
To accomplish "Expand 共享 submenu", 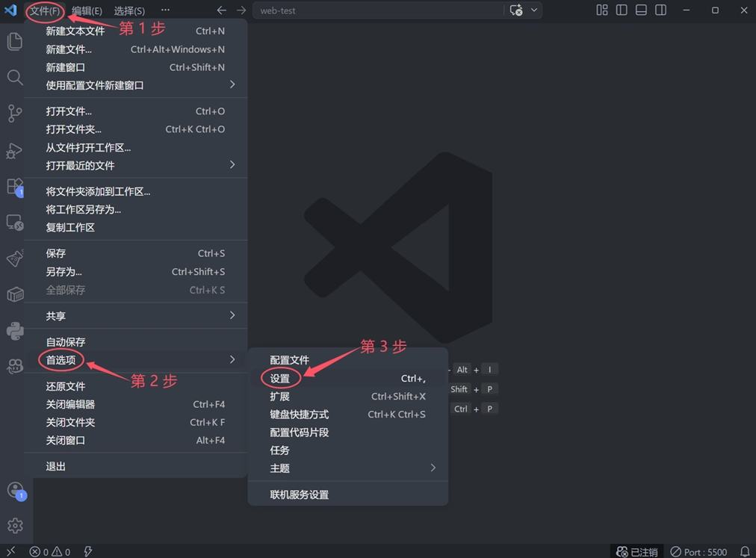I will click(135, 316).
